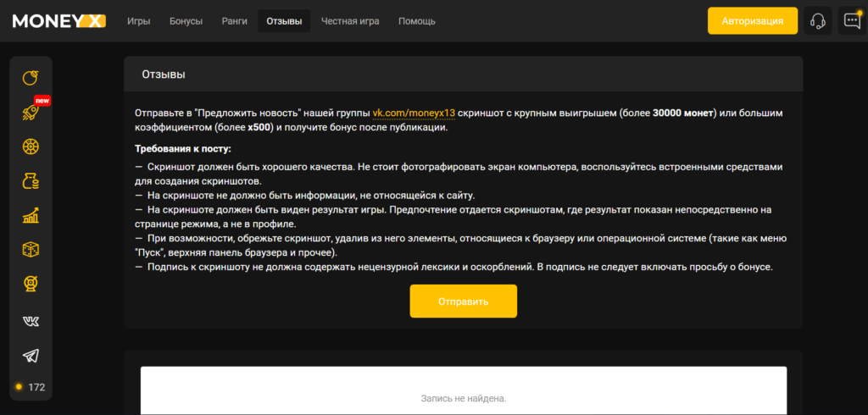Go to the Игры menu item
The width and height of the screenshot is (868, 415).
tap(138, 21)
